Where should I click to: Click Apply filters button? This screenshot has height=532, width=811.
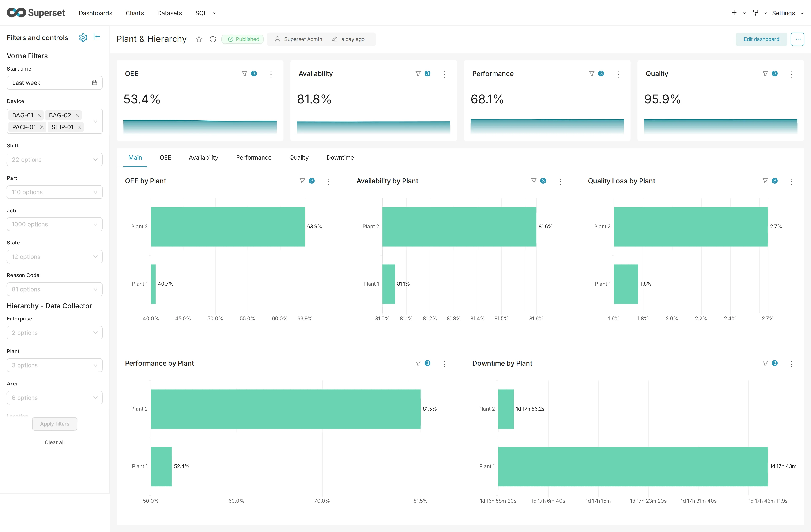click(x=54, y=424)
